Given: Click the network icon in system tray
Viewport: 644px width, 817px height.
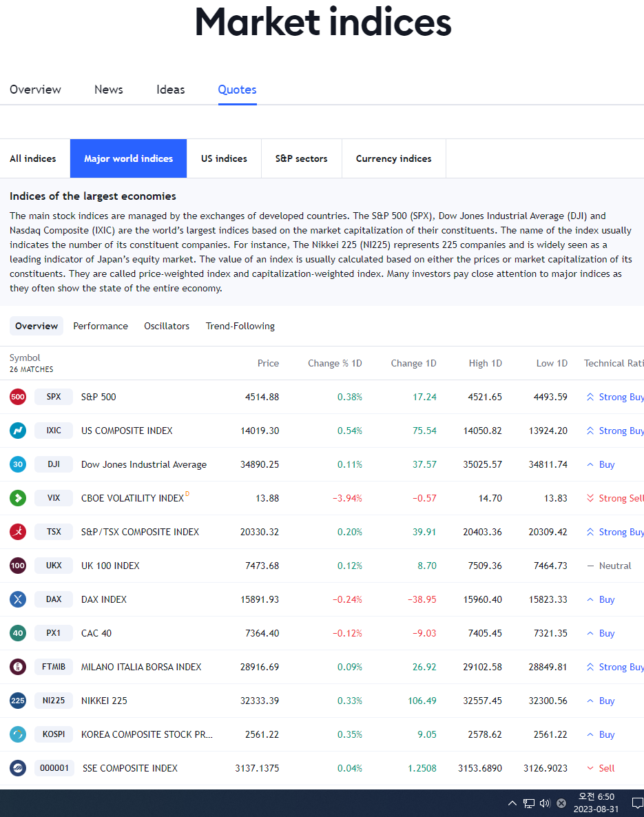Looking at the screenshot, I should (529, 803).
